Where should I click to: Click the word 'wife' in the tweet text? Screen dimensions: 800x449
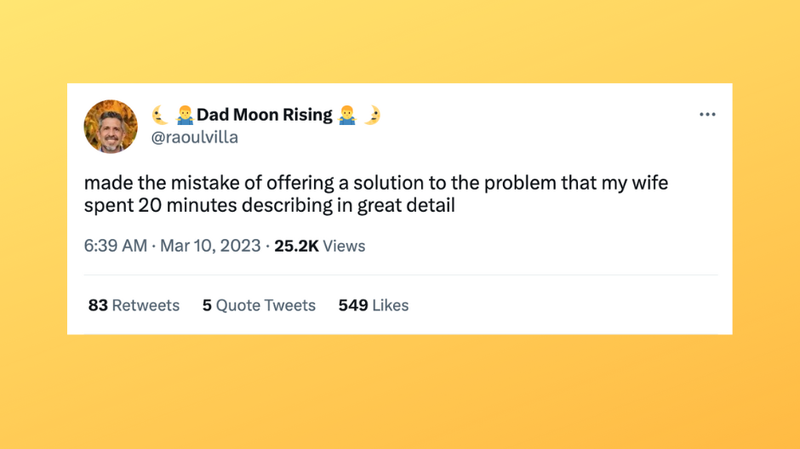(x=650, y=183)
